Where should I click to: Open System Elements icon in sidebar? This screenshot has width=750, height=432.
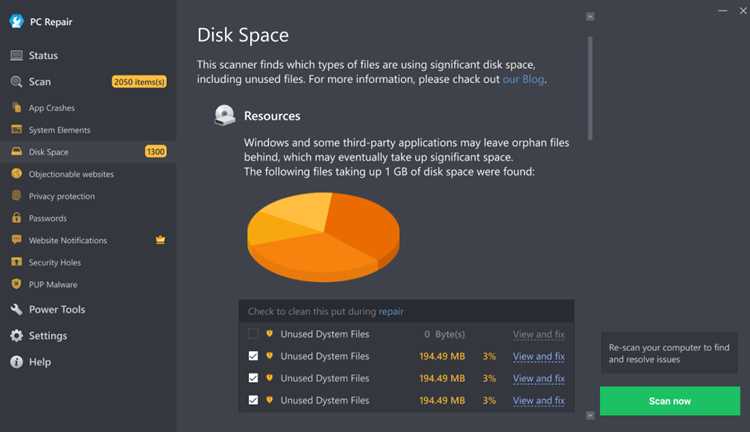17,129
